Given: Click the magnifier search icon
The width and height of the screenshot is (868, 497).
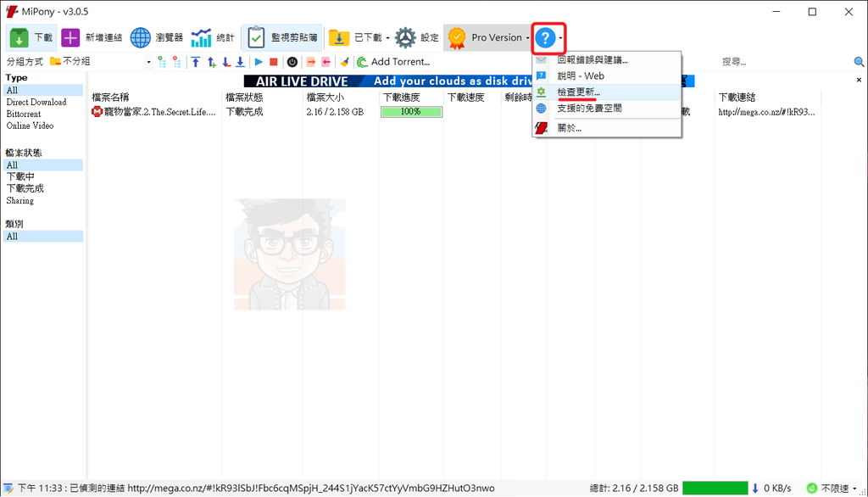Looking at the screenshot, I should [859, 62].
